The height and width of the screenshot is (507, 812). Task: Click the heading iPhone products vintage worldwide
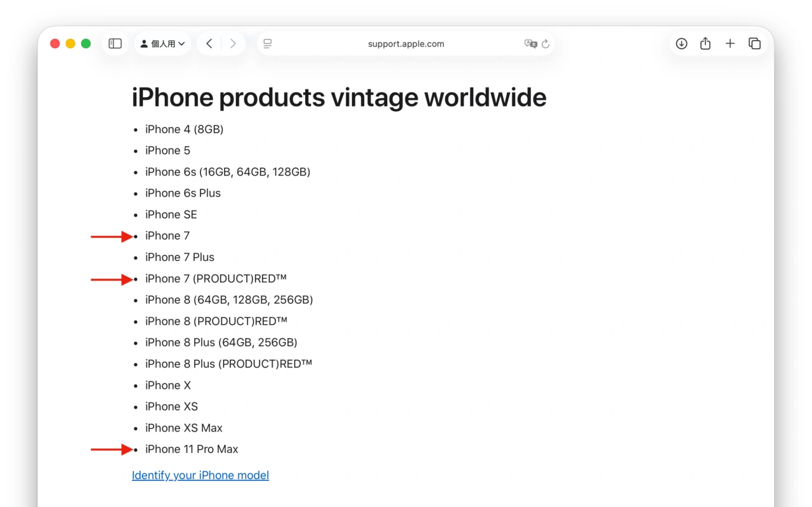tap(339, 97)
